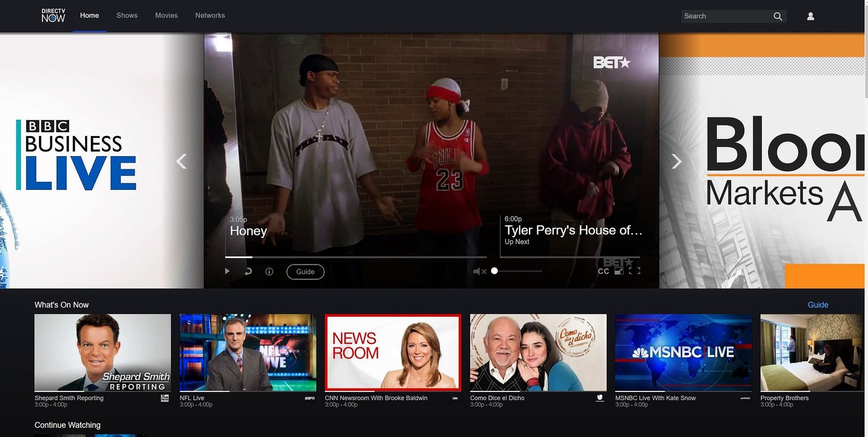This screenshot has height=437, width=868.
Task: Go to previous carousel slide arrow
Action: pyautogui.click(x=181, y=161)
